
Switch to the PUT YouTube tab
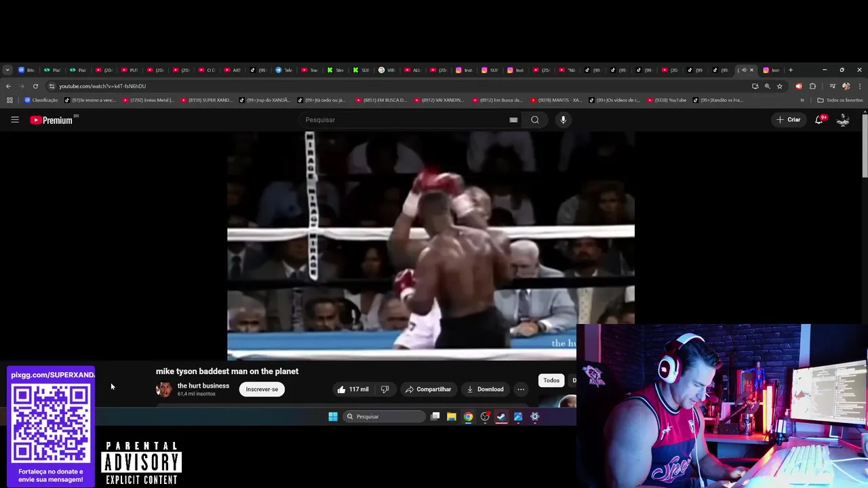(129, 70)
